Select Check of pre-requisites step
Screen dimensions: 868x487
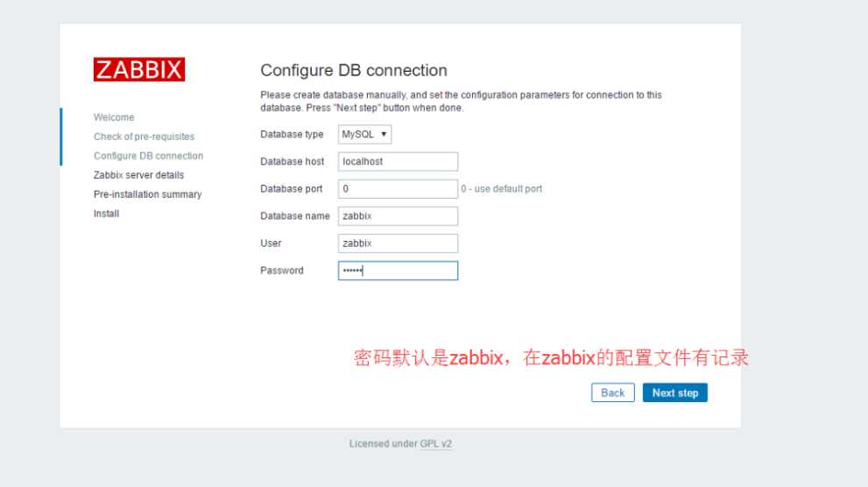144,137
